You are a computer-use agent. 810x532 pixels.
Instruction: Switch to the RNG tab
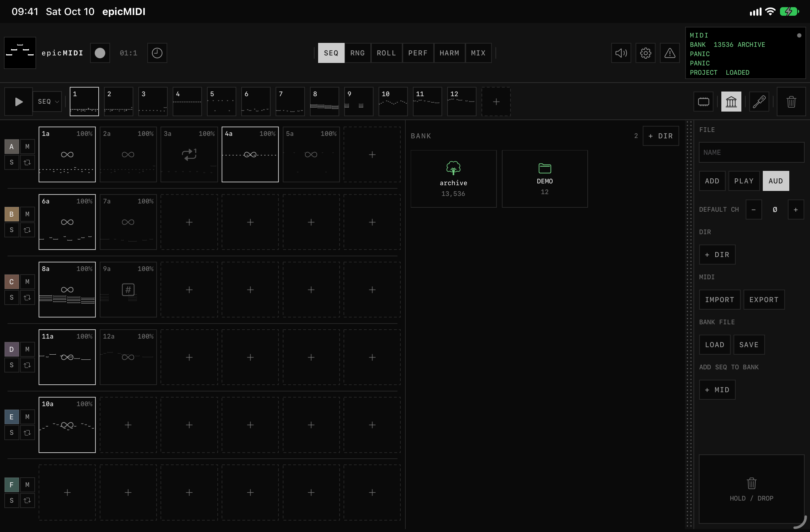point(357,53)
